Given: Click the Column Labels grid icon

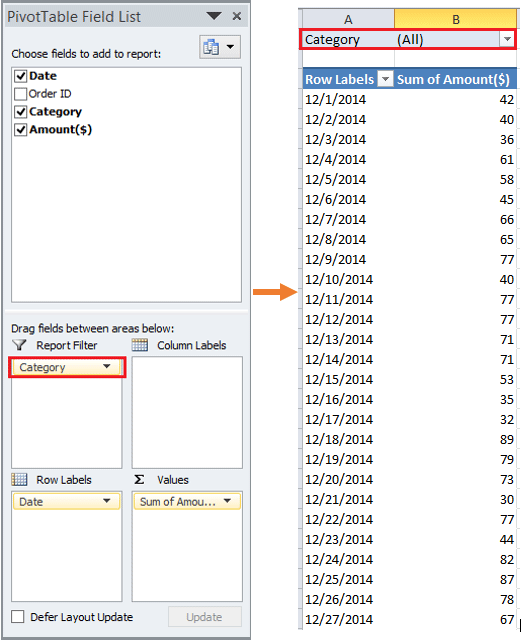Looking at the screenshot, I should tap(140, 345).
